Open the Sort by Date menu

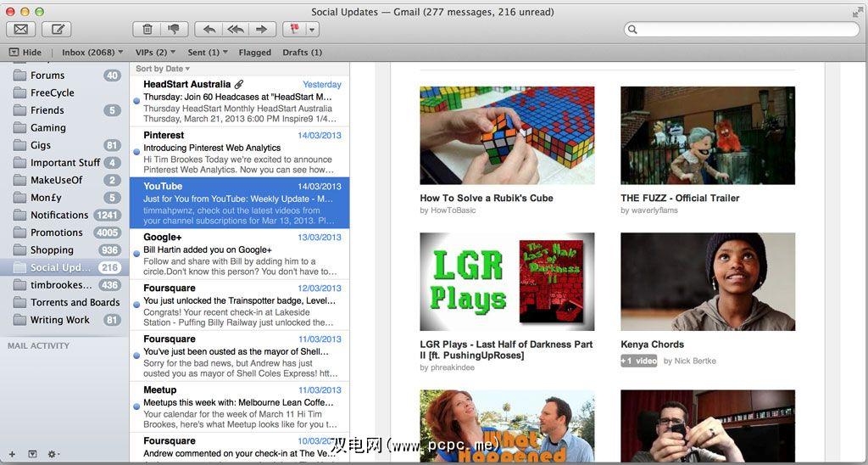(163, 69)
